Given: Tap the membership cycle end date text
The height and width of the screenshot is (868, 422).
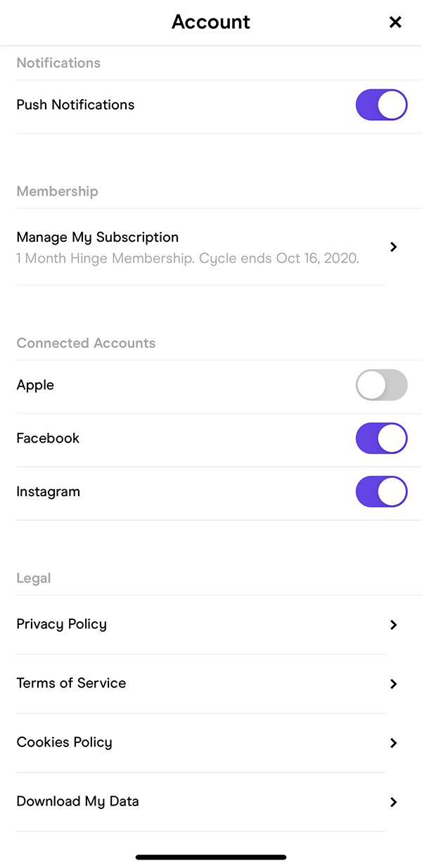Looking at the screenshot, I should (x=187, y=258).
